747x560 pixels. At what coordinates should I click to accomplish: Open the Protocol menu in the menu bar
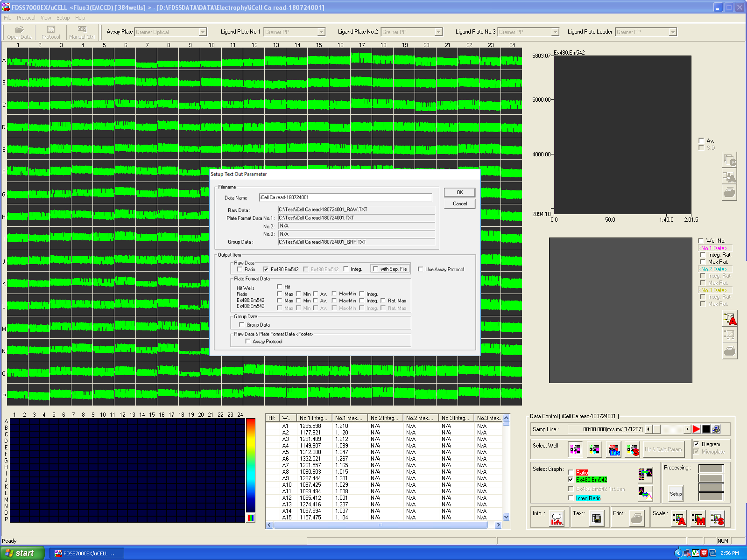[26, 18]
